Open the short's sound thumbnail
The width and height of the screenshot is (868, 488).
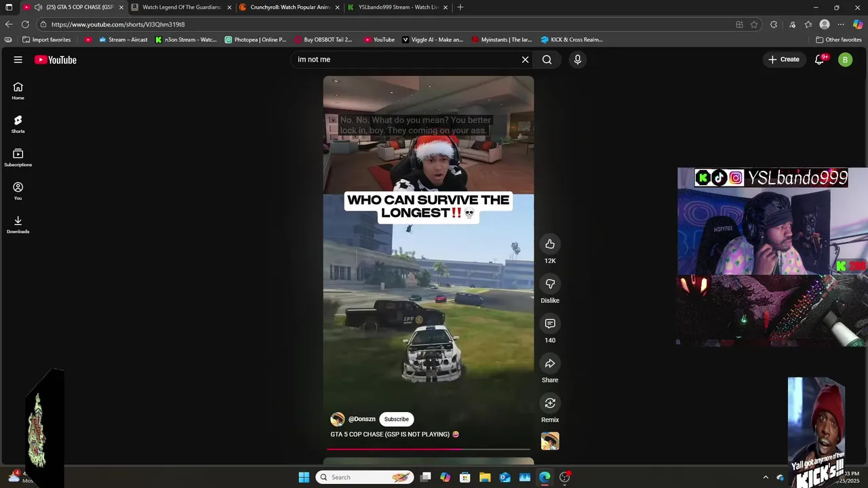pyautogui.click(x=550, y=441)
